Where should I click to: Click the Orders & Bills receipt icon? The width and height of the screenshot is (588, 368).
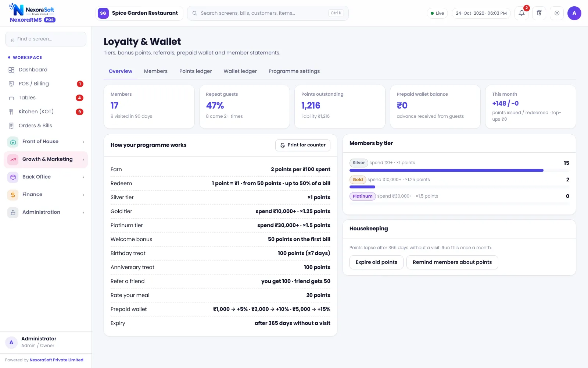pyautogui.click(x=11, y=126)
